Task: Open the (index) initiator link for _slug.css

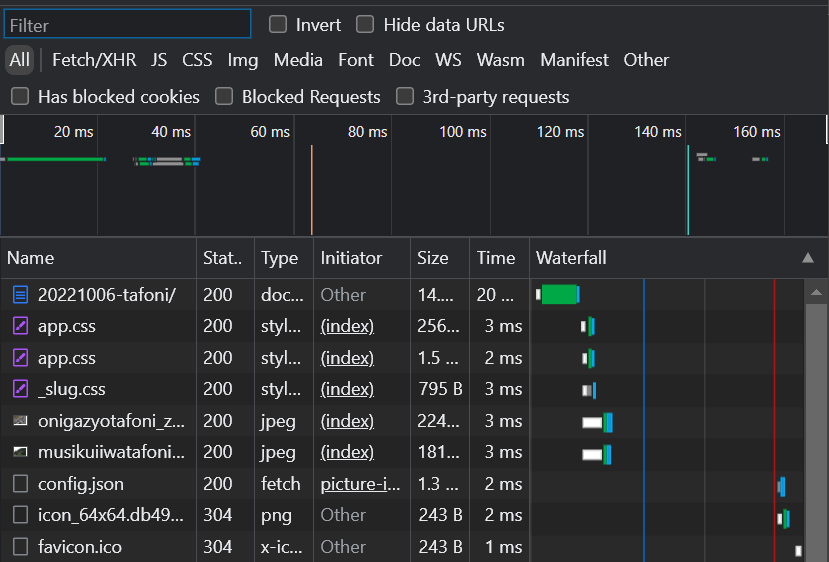Action: coord(346,389)
